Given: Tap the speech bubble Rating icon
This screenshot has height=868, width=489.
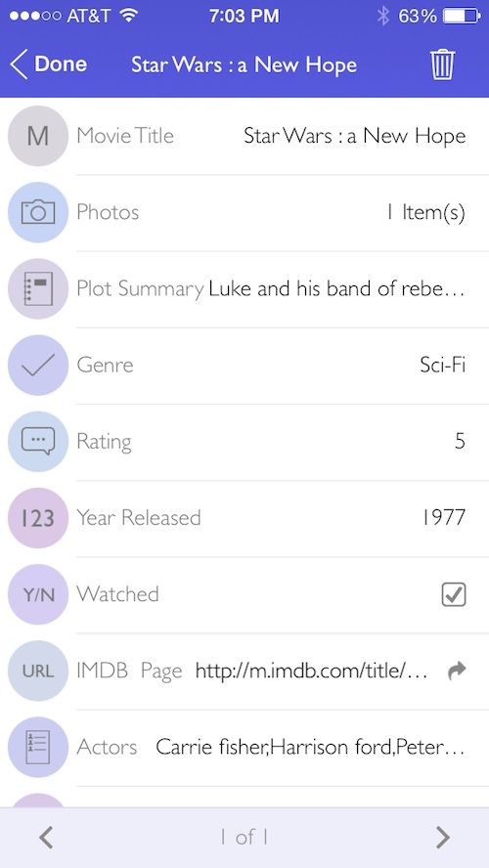Looking at the screenshot, I should pyautogui.click(x=38, y=441).
